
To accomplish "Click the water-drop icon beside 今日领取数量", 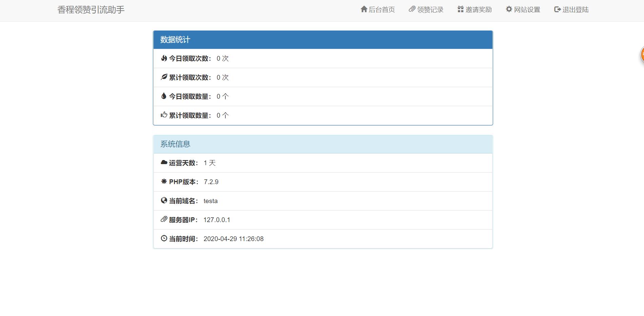I will pyautogui.click(x=164, y=96).
